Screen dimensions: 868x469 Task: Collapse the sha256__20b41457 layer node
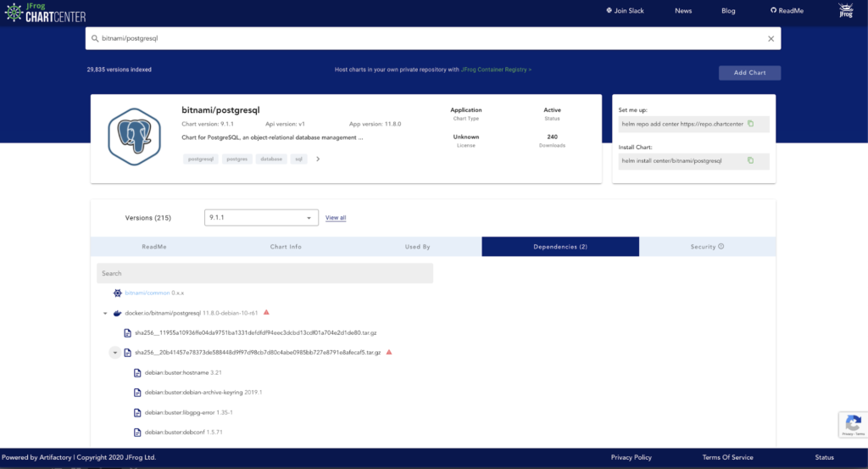pos(114,352)
